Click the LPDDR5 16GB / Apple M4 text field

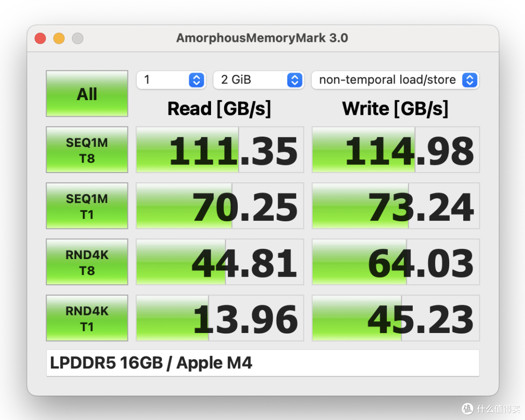pyautogui.click(x=263, y=363)
